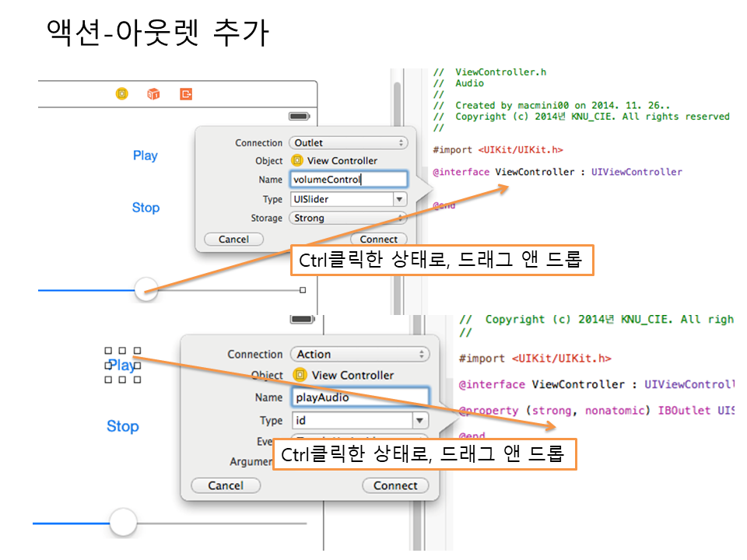Click View Controller object icon in Outlet popup
Image resolution: width=747 pixels, height=560 pixels.
click(297, 161)
